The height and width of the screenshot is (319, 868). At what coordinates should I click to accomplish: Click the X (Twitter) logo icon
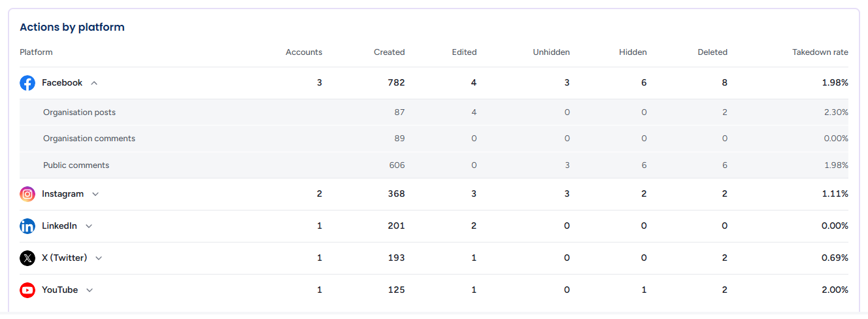pyautogui.click(x=27, y=258)
